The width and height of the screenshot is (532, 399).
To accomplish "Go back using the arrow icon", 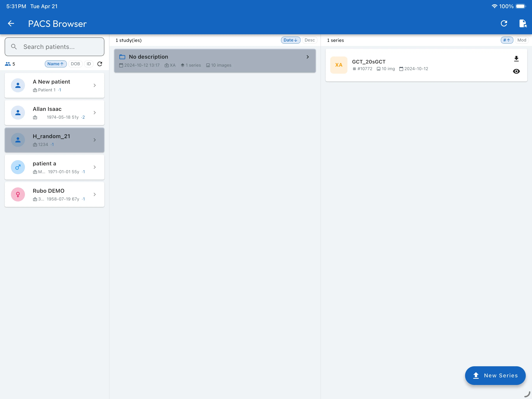I will click(11, 24).
